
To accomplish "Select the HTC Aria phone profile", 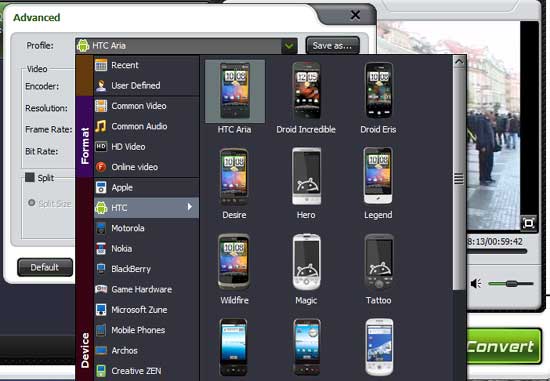I will (x=235, y=96).
